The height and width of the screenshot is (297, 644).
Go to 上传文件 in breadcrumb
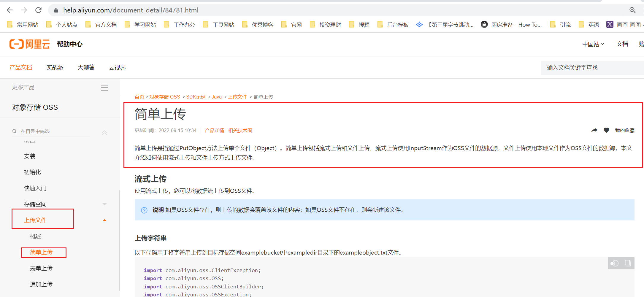coord(237,97)
